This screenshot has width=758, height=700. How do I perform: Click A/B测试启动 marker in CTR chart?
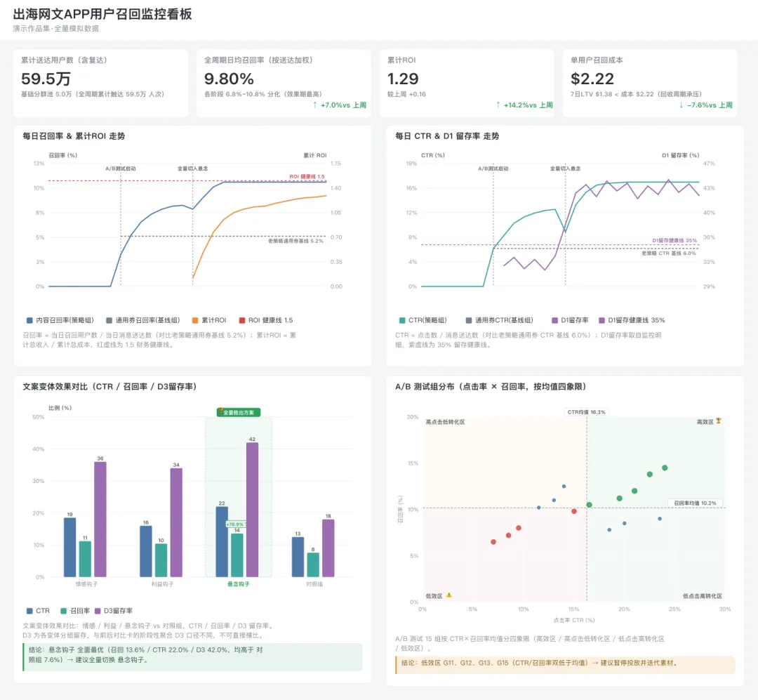tap(493, 169)
